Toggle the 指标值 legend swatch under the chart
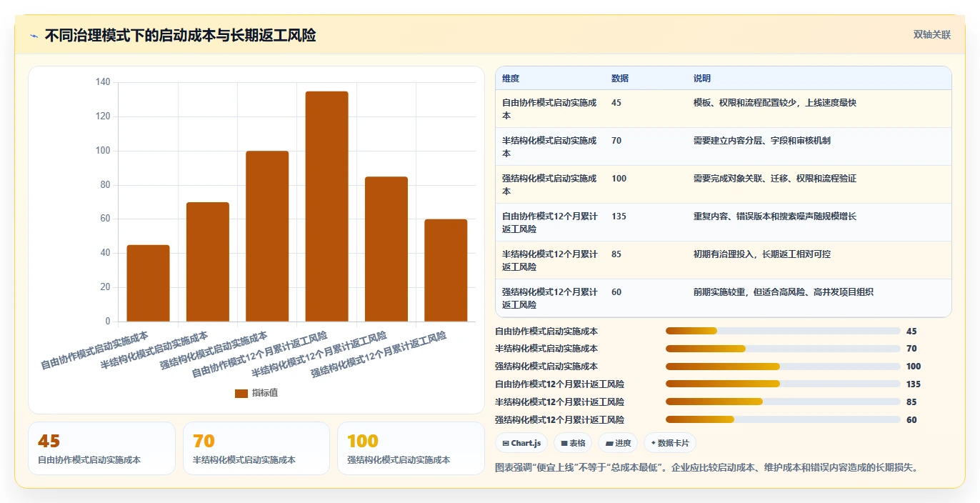980x503 pixels. pos(241,394)
